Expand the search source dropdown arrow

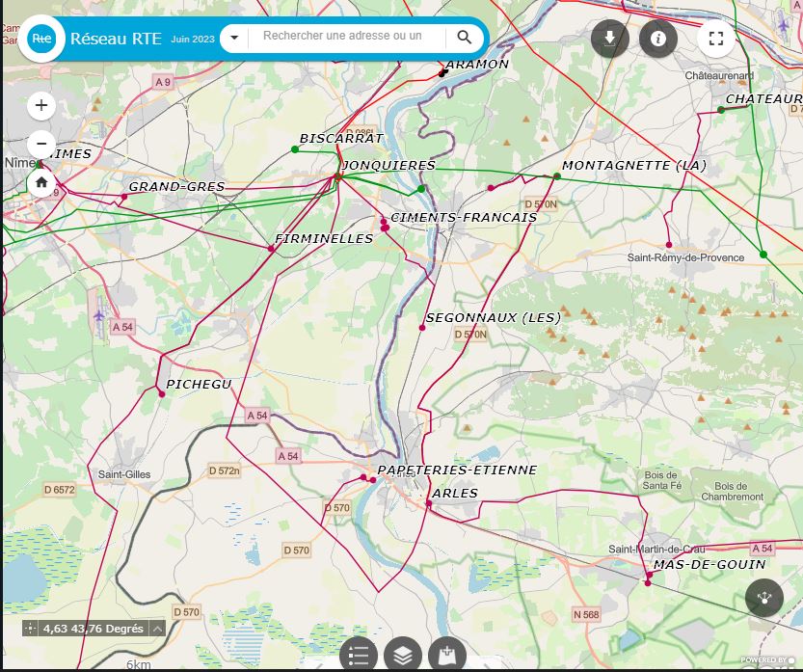click(233, 38)
